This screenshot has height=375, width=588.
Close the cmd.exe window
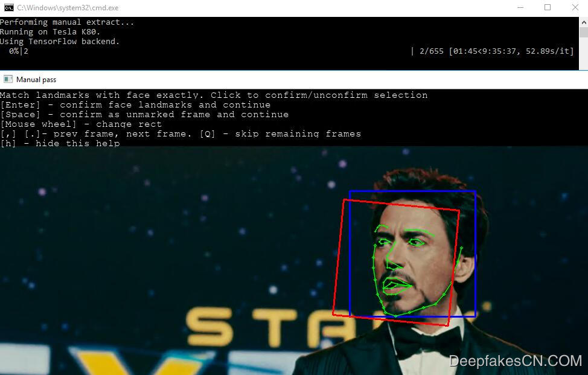tap(575, 7)
